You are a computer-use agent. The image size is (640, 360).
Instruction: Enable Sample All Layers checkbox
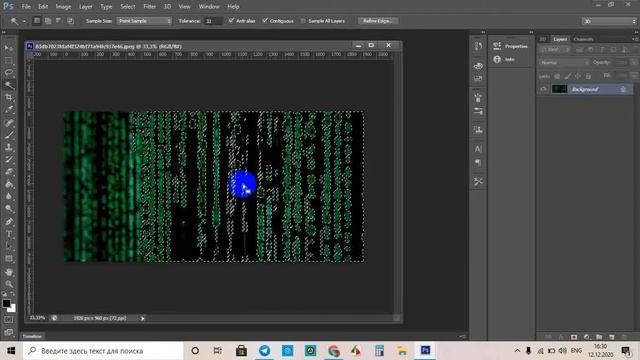[303, 21]
